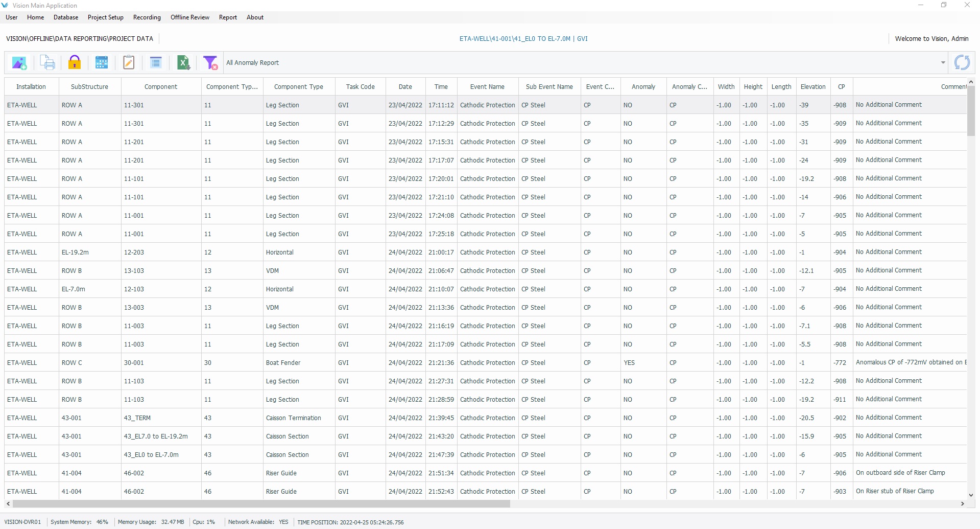This screenshot has height=529, width=980.
Task: Click the list view icon
Action: click(x=156, y=63)
